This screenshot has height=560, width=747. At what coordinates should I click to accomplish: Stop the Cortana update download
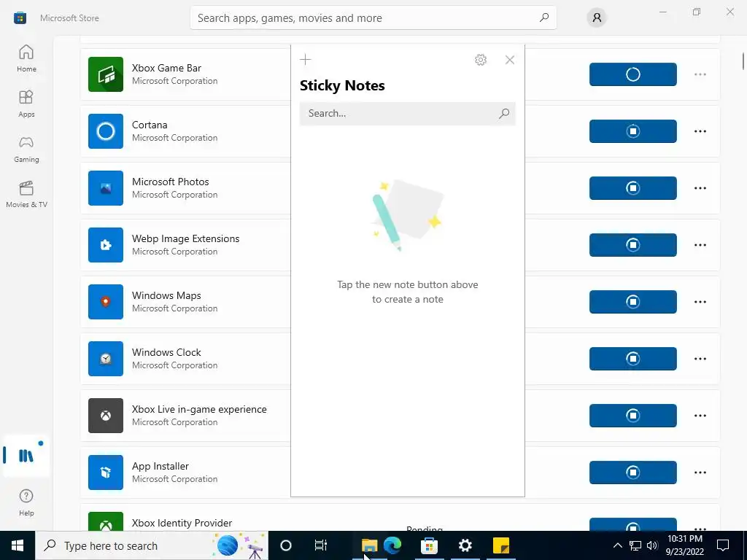(x=632, y=131)
